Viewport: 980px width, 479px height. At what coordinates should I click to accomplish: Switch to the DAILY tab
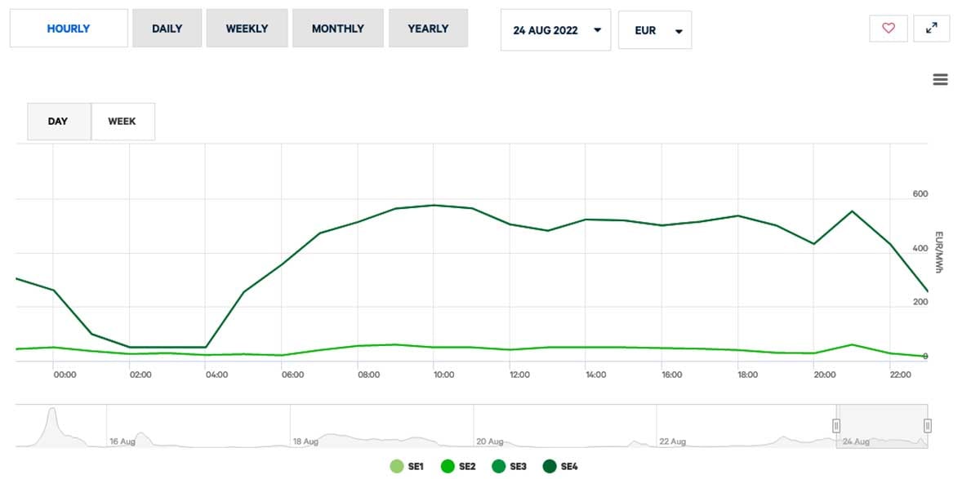(x=167, y=29)
